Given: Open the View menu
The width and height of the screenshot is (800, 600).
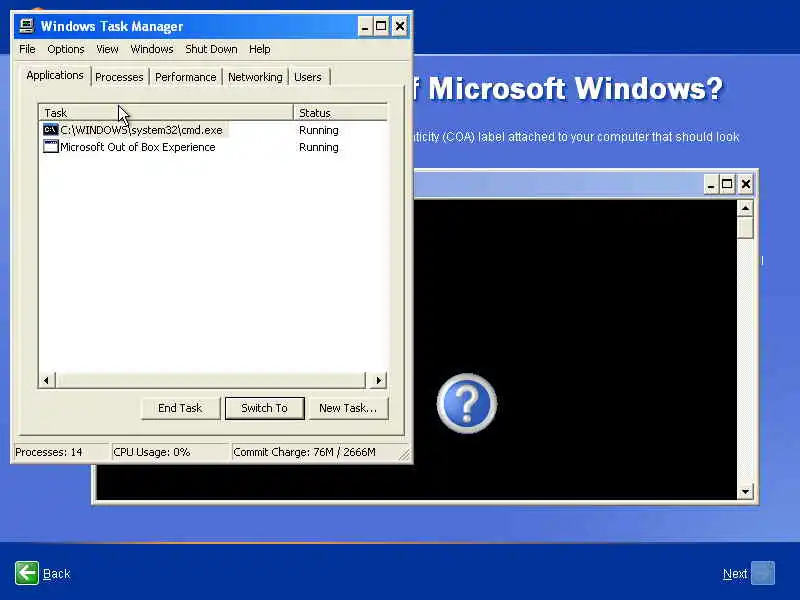Looking at the screenshot, I should coord(107,49).
